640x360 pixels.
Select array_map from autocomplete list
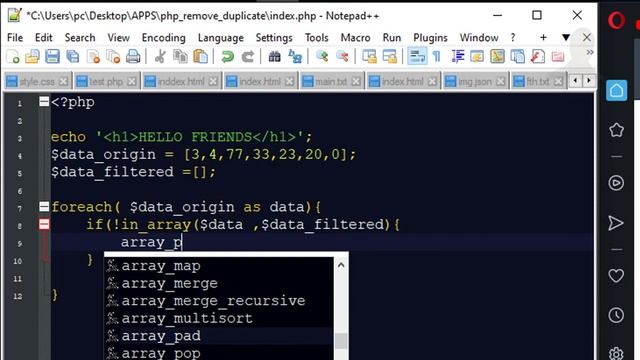coord(219,266)
